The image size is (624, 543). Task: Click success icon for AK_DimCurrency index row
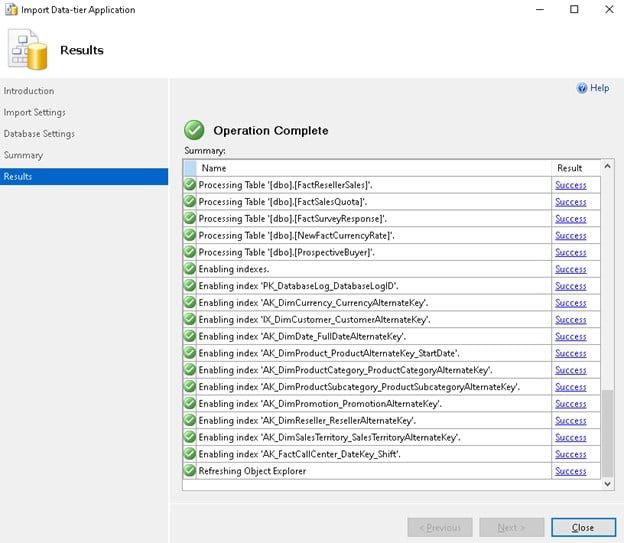[190, 303]
